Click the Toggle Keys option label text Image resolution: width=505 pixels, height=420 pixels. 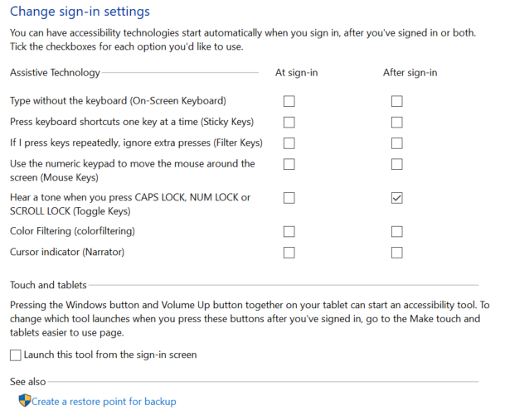point(130,204)
